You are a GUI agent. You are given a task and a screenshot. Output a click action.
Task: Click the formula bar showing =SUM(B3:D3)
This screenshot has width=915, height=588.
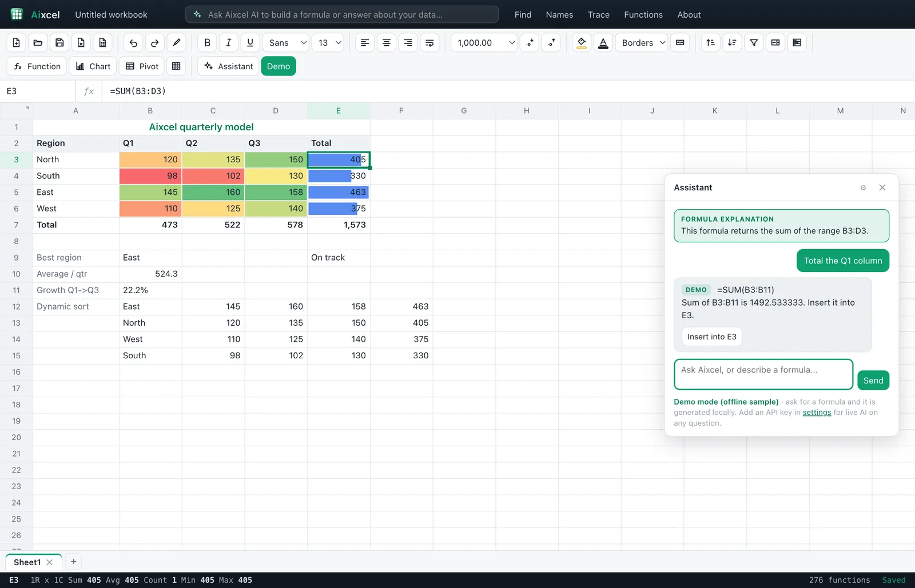(x=509, y=91)
